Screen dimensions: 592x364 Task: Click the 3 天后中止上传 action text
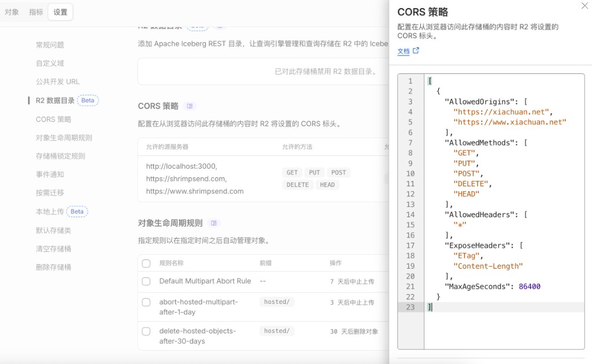coord(352,302)
